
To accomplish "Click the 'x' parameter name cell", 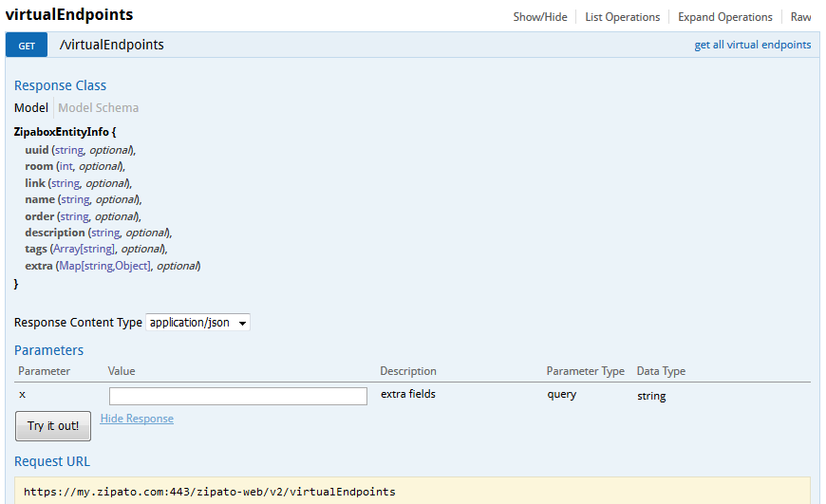I will [22, 395].
